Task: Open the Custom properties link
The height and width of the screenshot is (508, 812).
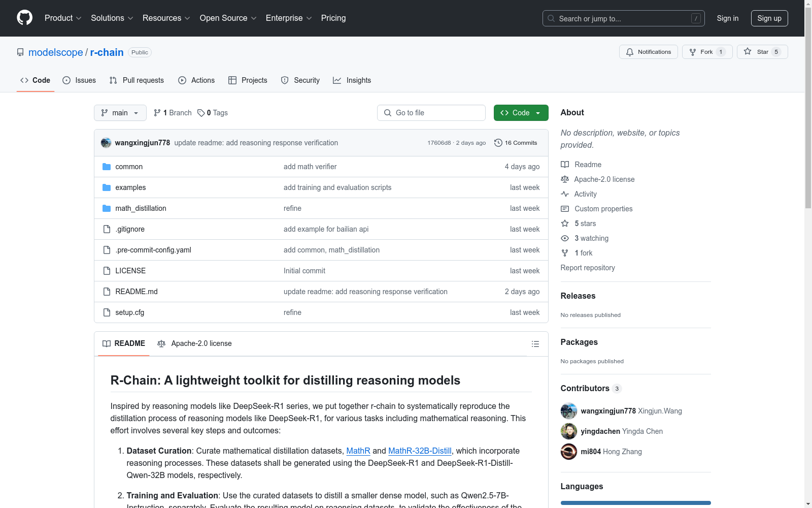Action: (x=603, y=209)
